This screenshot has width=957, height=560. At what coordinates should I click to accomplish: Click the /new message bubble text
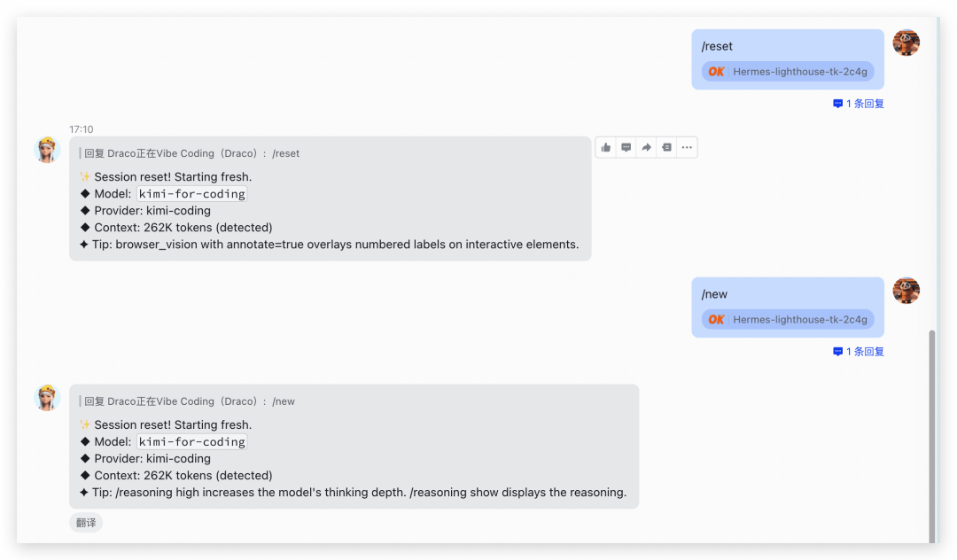tap(714, 294)
